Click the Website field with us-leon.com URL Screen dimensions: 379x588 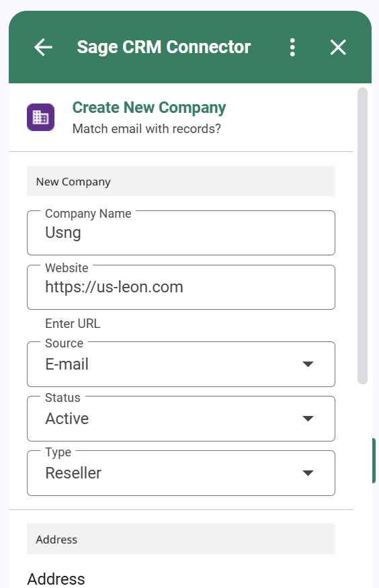click(181, 287)
